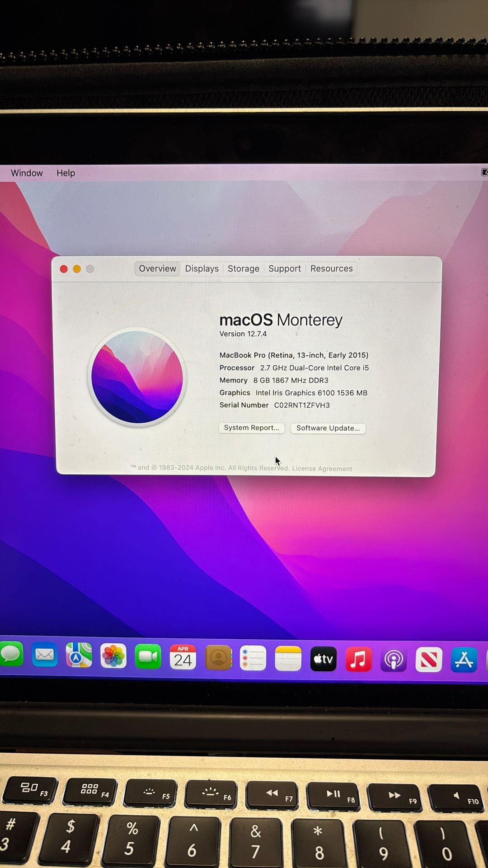Open the Help menu in menu bar
Image resolution: width=488 pixels, height=868 pixels.
[x=66, y=173]
